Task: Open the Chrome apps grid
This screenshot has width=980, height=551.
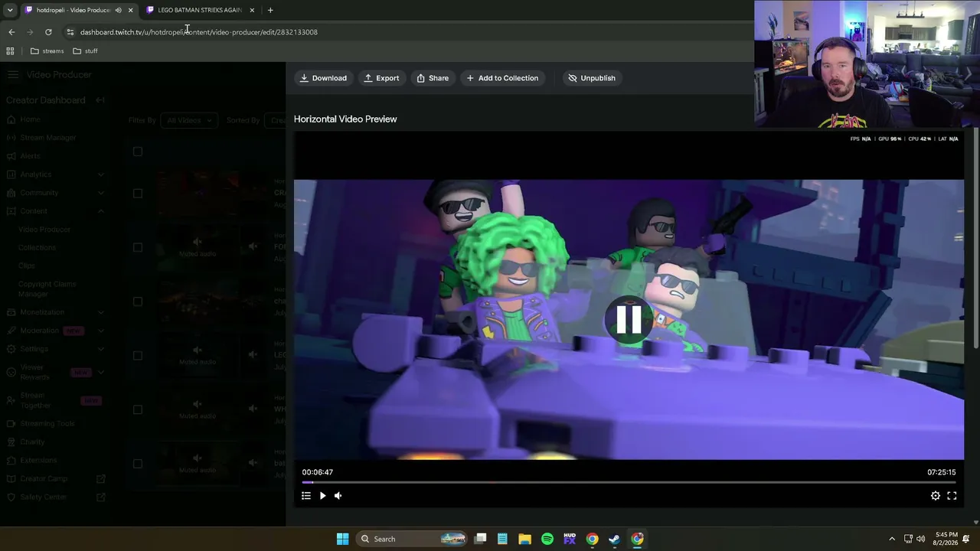Action: (10, 51)
